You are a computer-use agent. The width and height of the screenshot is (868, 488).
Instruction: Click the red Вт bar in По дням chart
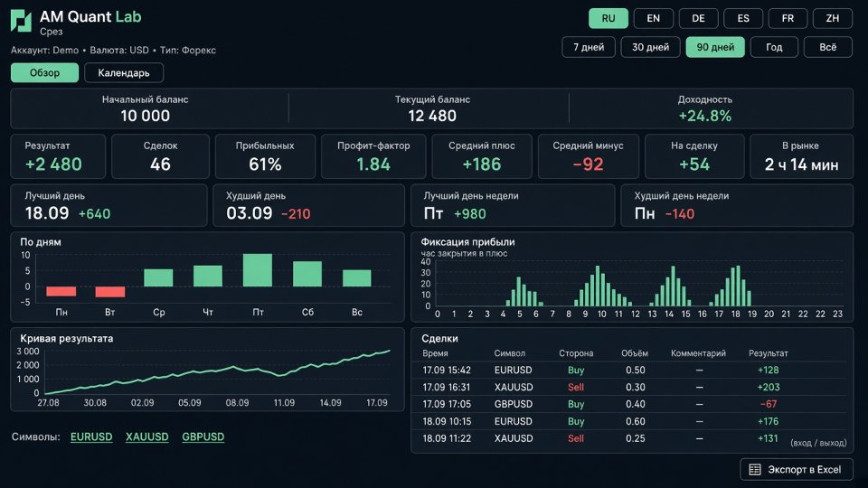click(x=110, y=292)
